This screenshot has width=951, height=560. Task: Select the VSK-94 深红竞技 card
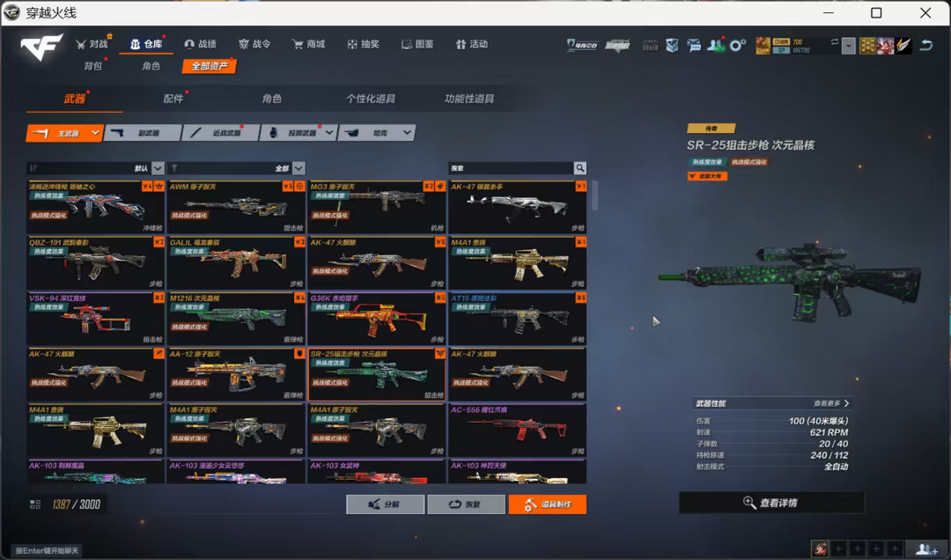95,319
